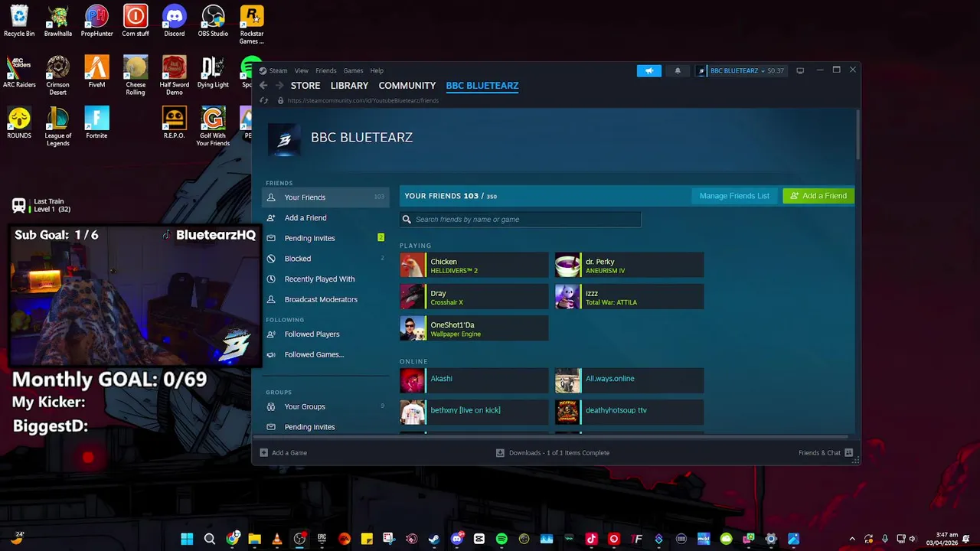The image size is (980, 551).
Task: Open Your Groups in the sidebar
Action: click(x=325, y=406)
